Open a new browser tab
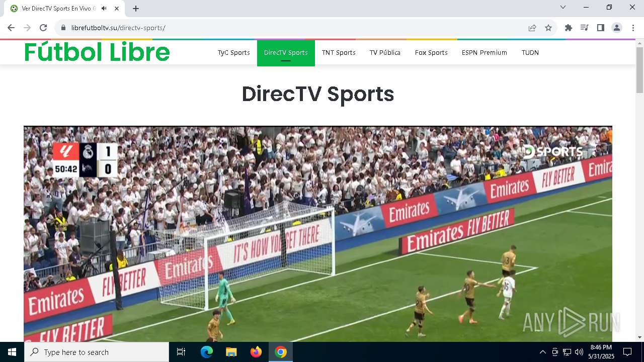Image resolution: width=644 pixels, height=362 pixels. click(x=136, y=9)
